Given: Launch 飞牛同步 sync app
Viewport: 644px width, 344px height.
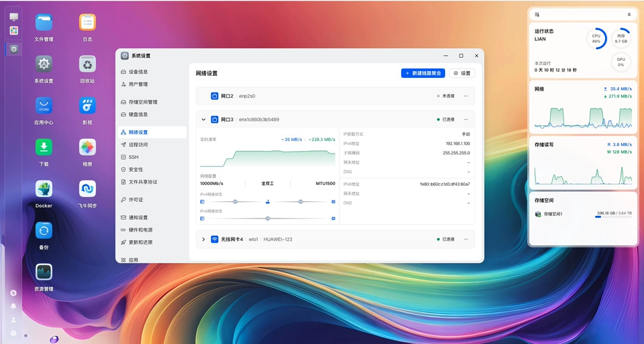Looking at the screenshot, I should pos(87,190).
